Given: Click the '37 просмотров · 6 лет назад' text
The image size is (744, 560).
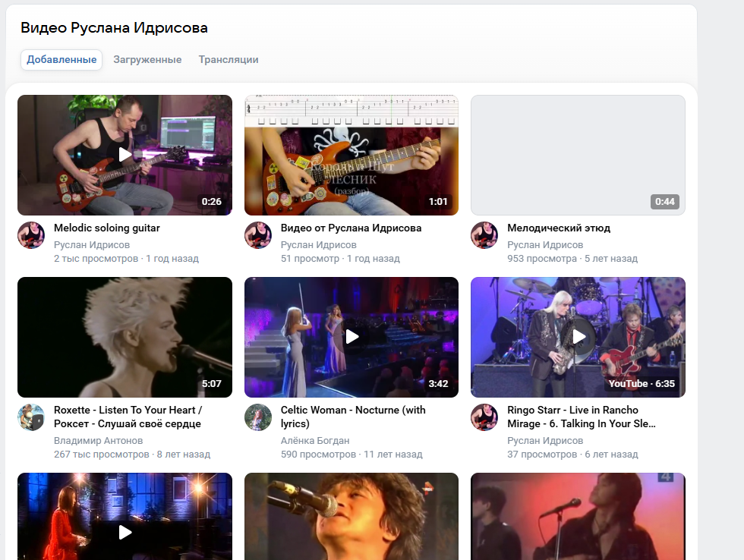Looking at the screenshot, I should coord(572,455).
